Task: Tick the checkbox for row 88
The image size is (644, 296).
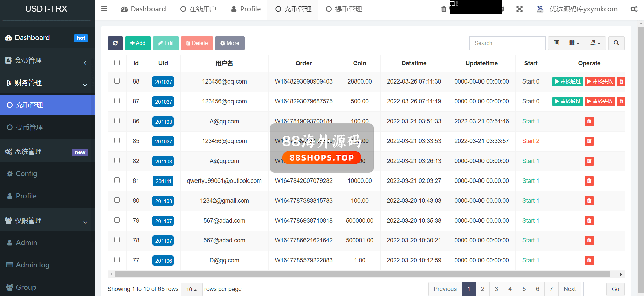Action: (117, 81)
